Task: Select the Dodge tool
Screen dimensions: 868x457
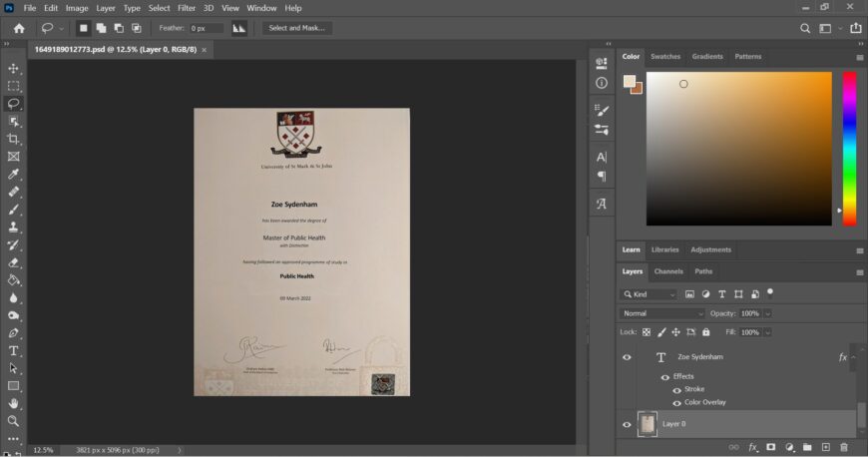Action: pyautogui.click(x=13, y=315)
